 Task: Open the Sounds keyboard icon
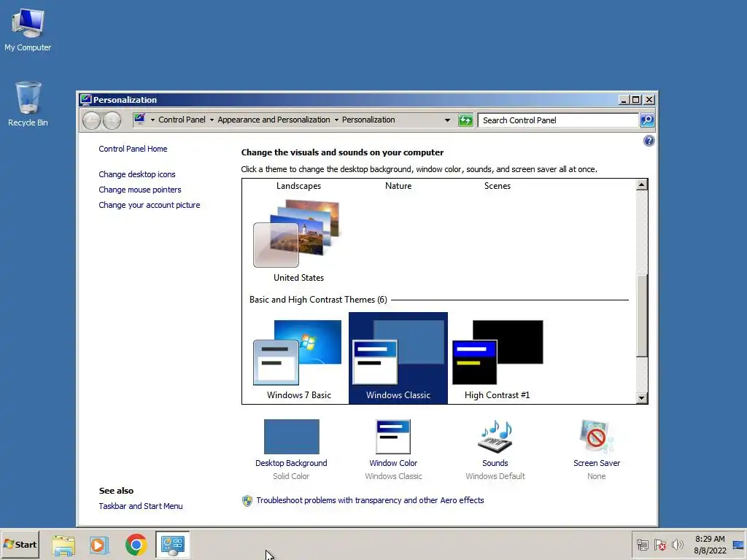pyautogui.click(x=495, y=437)
